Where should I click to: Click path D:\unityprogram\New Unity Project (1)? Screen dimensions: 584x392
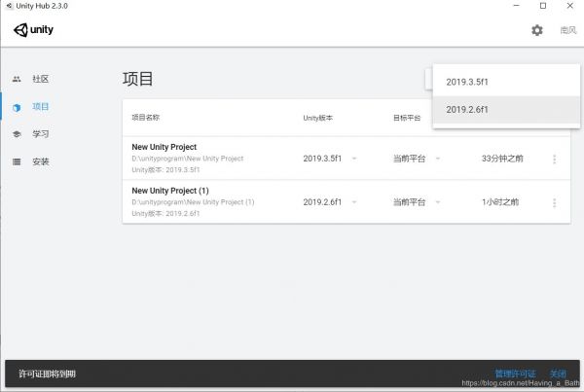pos(193,202)
